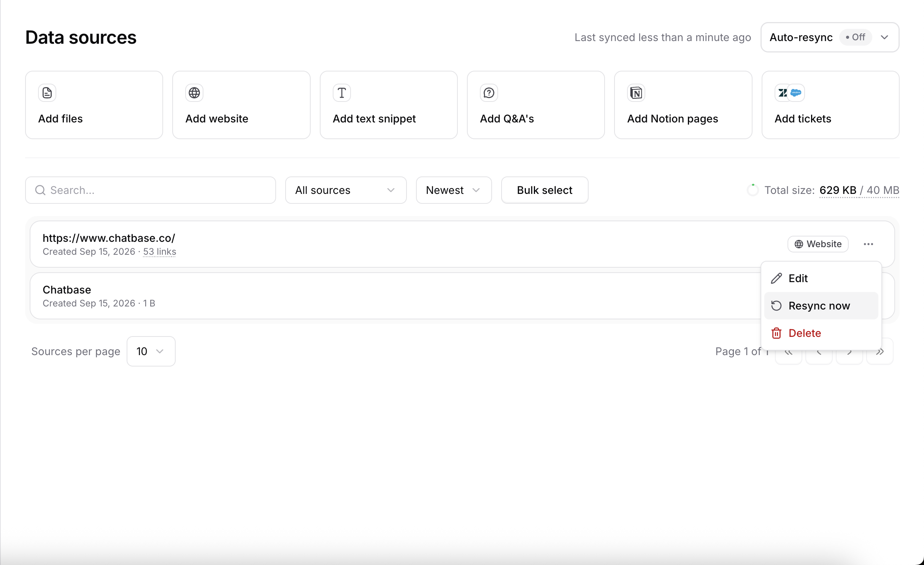Click the 629 KB total size value
Image resolution: width=924 pixels, height=565 pixels.
838,190
